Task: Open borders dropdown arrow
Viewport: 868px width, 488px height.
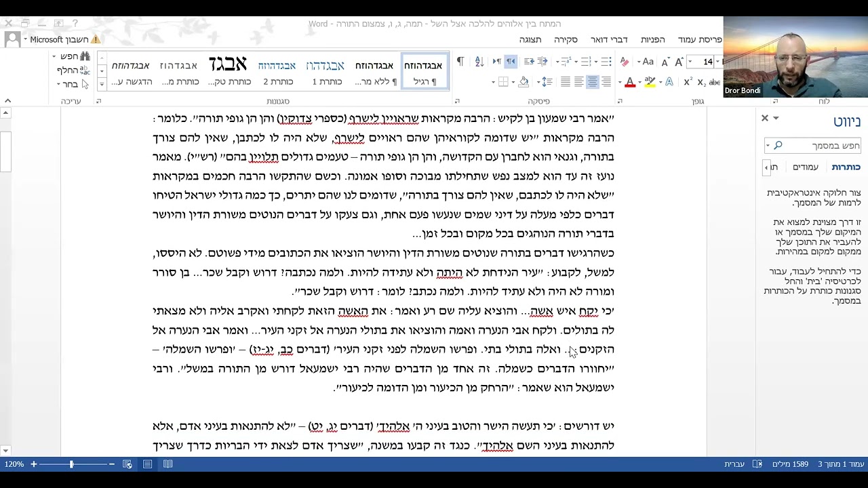Action: pyautogui.click(x=493, y=82)
